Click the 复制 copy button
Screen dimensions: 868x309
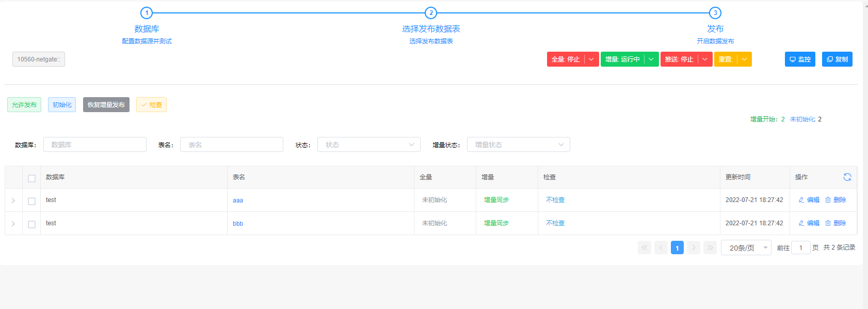[837, 59]
